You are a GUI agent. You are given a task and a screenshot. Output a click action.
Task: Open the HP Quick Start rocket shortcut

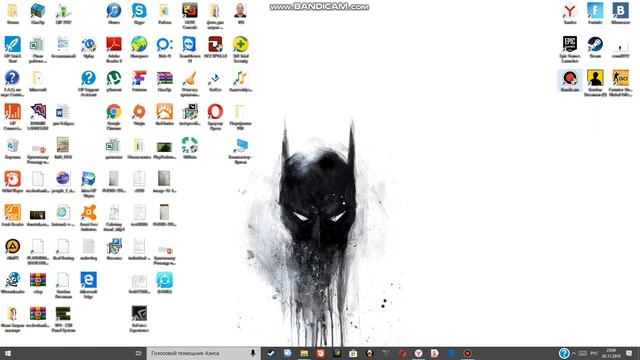(12, 44)
